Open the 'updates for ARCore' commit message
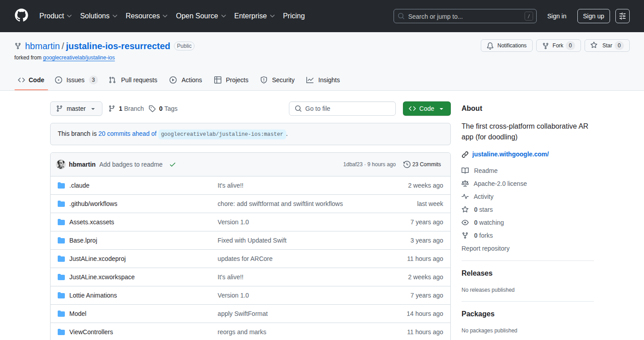 pos(245,259)
